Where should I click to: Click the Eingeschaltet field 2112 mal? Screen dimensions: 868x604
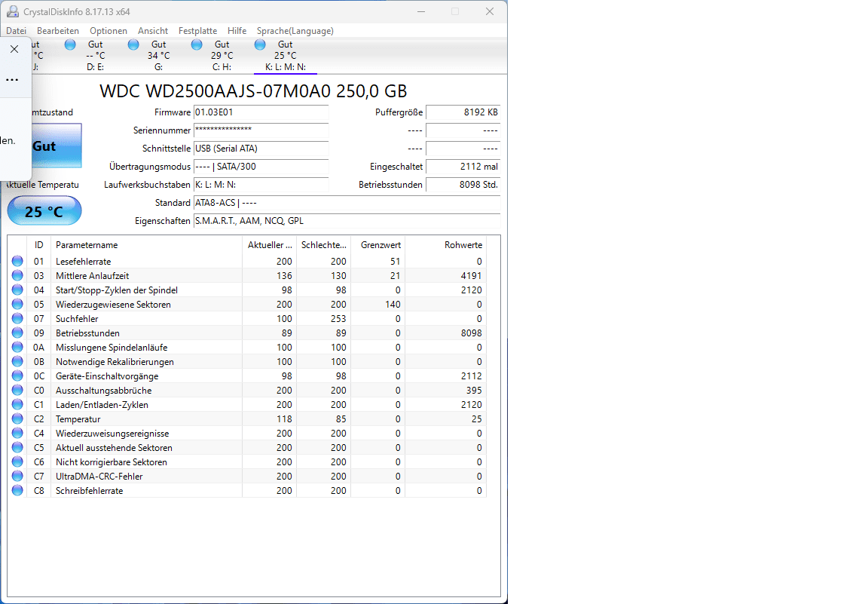click(463, 167)
